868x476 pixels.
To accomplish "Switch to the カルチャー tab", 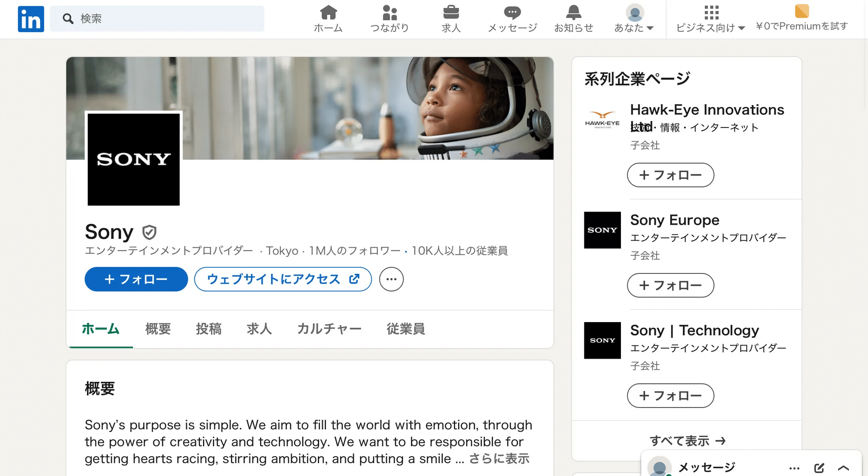I will 329,329.
